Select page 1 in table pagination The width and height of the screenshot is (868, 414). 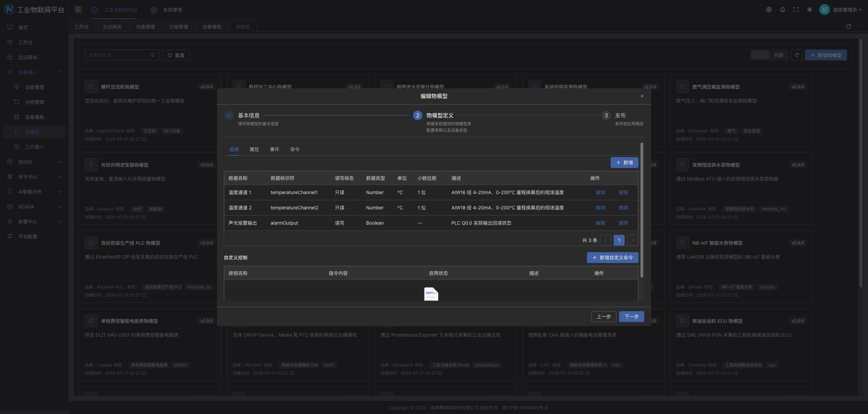coord(619,240)
